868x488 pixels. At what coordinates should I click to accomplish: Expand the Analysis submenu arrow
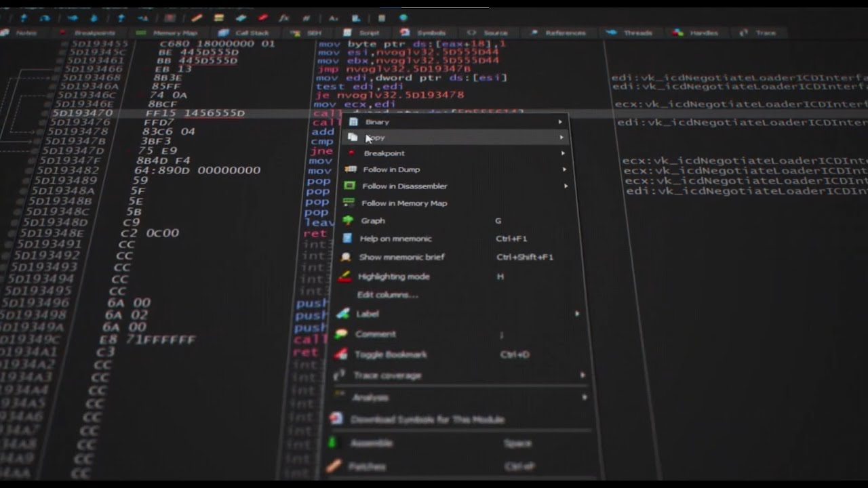pos(585,397)
